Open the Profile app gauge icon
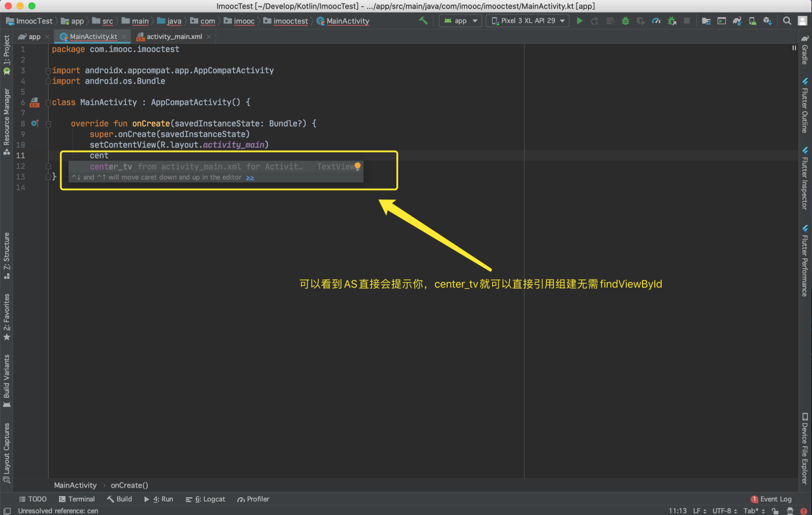Viewport: 812px width, 515px height. click(x=656, y=21)
